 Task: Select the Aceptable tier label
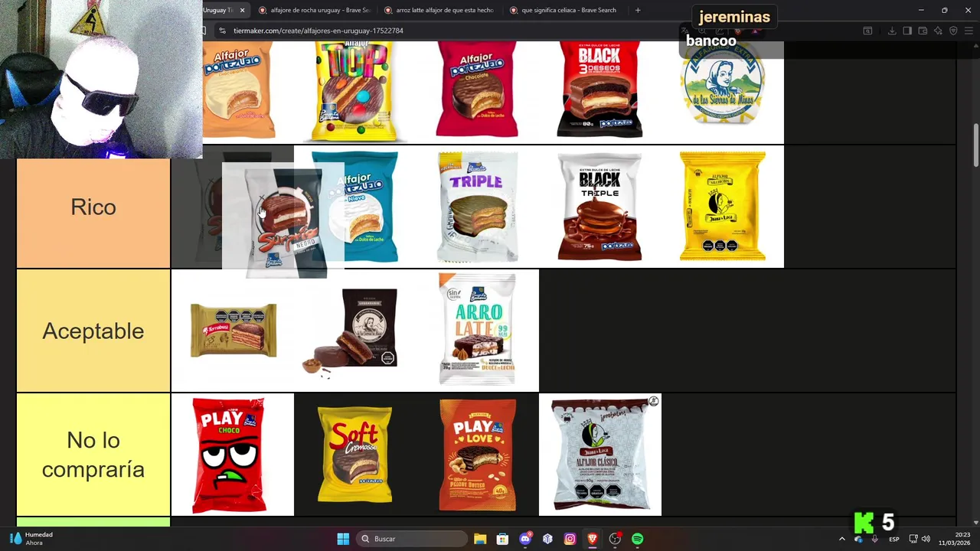(93, 331)
